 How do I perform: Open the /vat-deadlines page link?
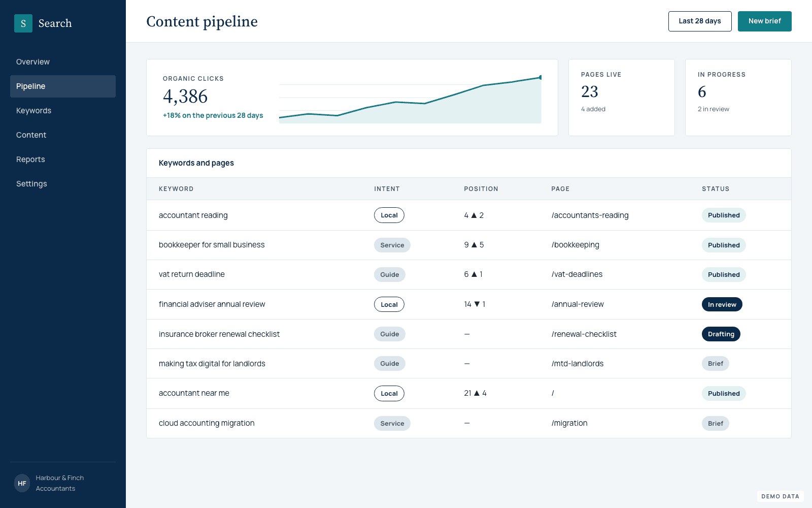coord(577,274)
